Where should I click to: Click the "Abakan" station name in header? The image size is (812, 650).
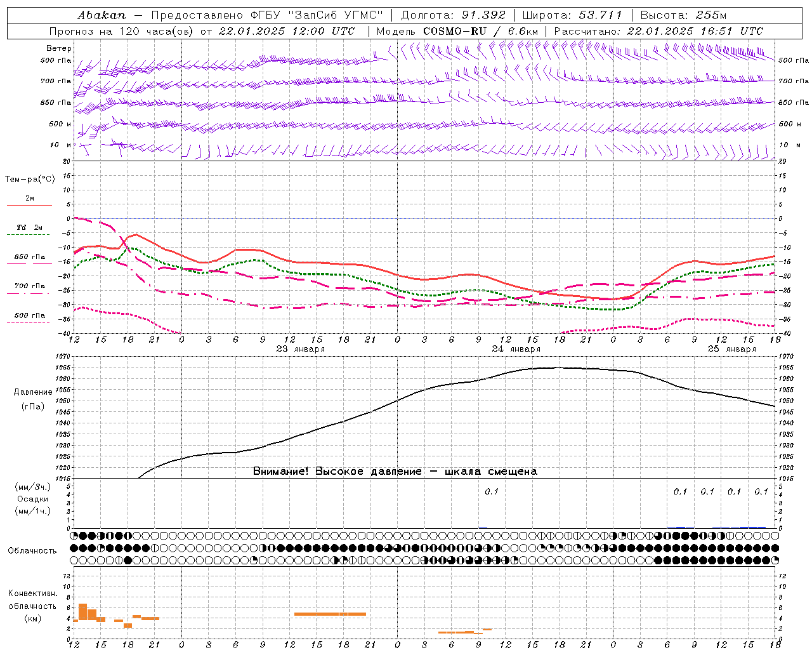(x=101, y=15)
